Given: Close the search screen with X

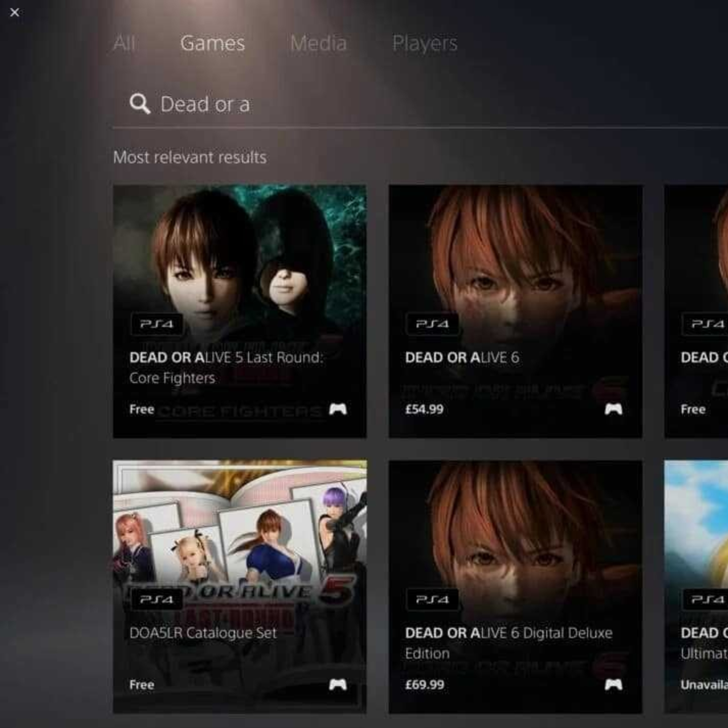Looking at the screenshot, I should [15, 12].
